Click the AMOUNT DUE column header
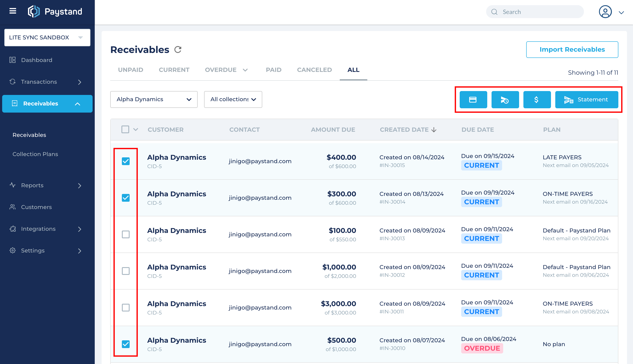The width and height of the screenshot is (633, 364). point(333,130)
